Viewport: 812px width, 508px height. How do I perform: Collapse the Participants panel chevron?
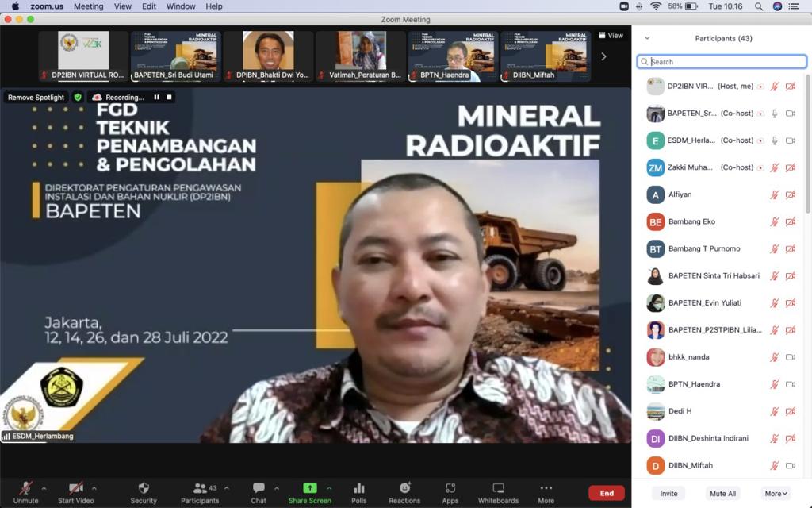(x=647, y=38)
